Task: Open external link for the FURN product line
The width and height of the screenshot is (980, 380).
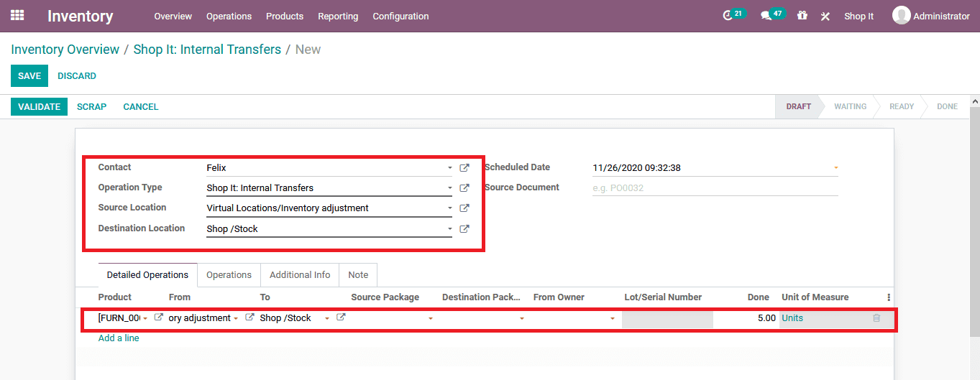Action: (159, 318)
